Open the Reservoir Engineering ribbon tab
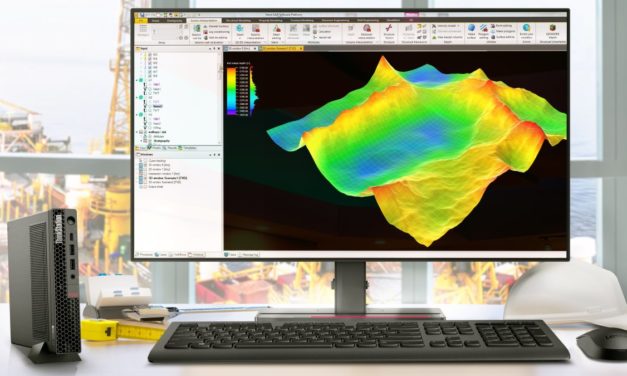Image resolution: width=627 pixels, height=376 pixels. (x=335, y=20)
